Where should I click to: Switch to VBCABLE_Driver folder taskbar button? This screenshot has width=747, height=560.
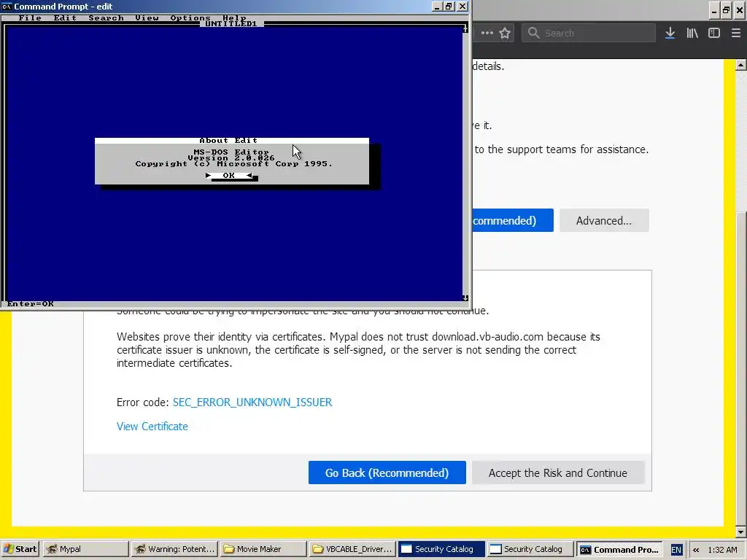352,549
